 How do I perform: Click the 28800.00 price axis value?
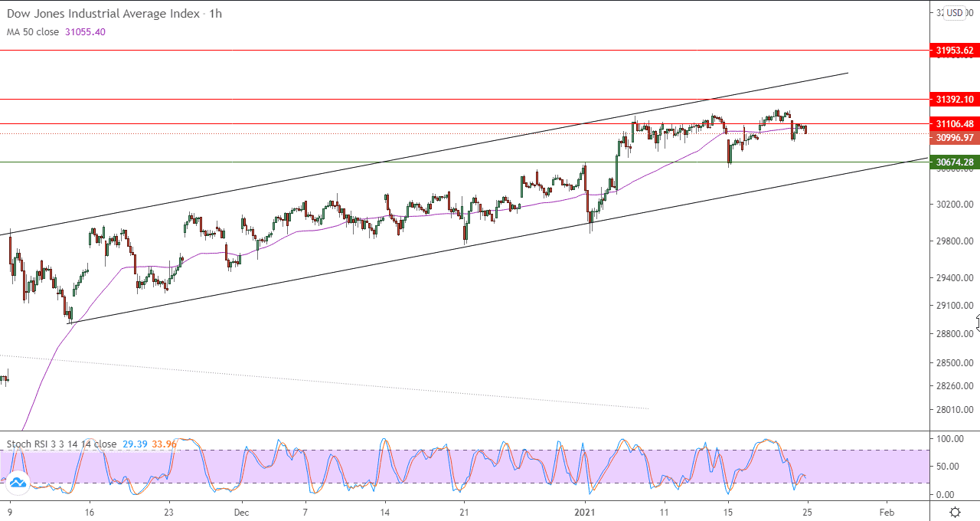coord(954,334)
